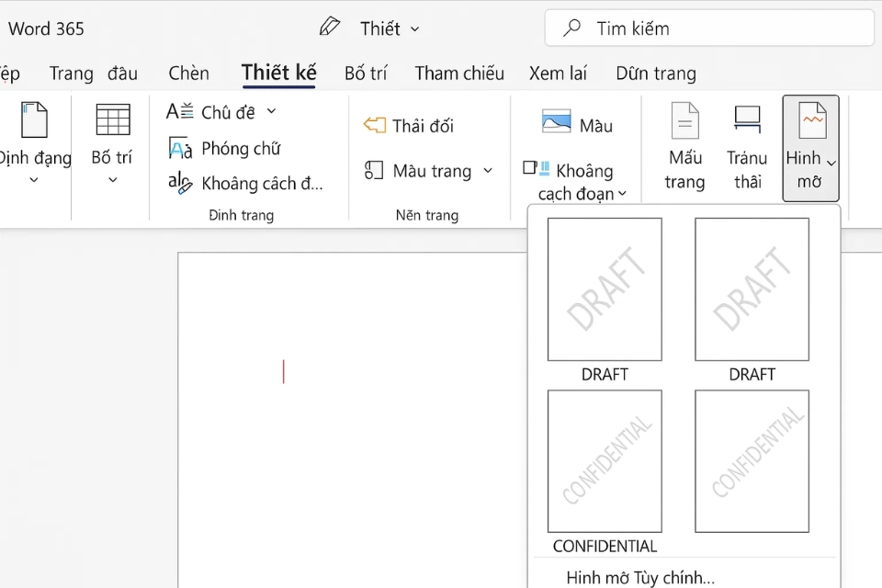Image resolution: width=882 pixels, height=588 pixels.
Task: Switch to the Chèn ribbon tab
Action: pos(188,73)
